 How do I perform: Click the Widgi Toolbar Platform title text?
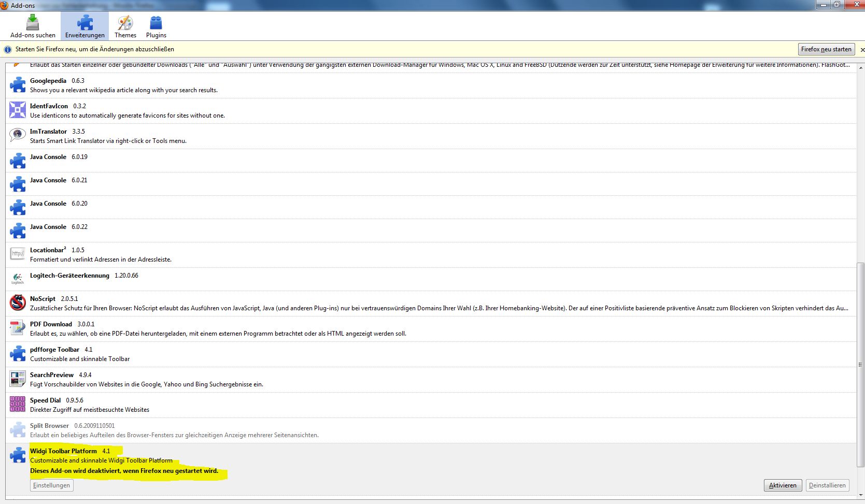(x=63, y=451)
